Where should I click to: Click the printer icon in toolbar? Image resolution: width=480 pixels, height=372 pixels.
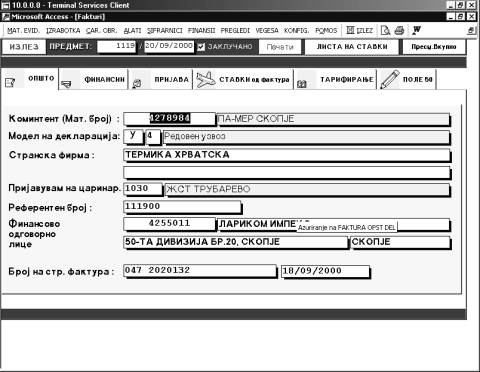[399, 31]
